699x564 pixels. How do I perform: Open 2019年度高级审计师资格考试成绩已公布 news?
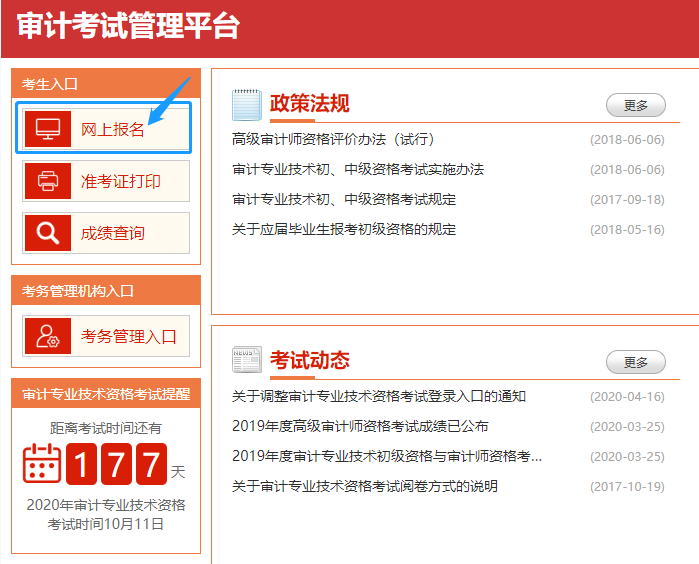tap(360, 426)
